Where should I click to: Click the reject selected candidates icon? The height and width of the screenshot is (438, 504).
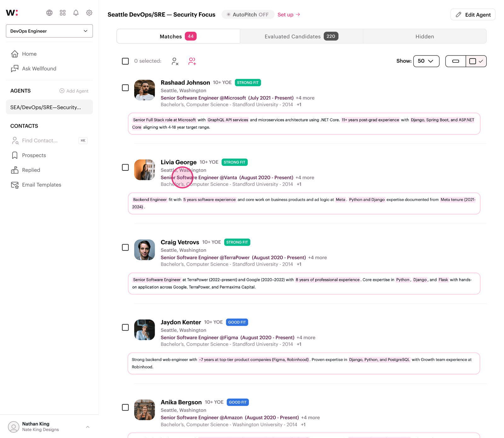175,61
